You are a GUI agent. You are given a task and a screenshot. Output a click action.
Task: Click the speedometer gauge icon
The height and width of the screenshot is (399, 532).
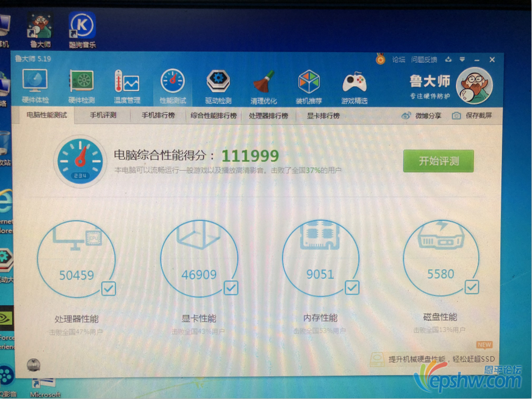(80, 162)
